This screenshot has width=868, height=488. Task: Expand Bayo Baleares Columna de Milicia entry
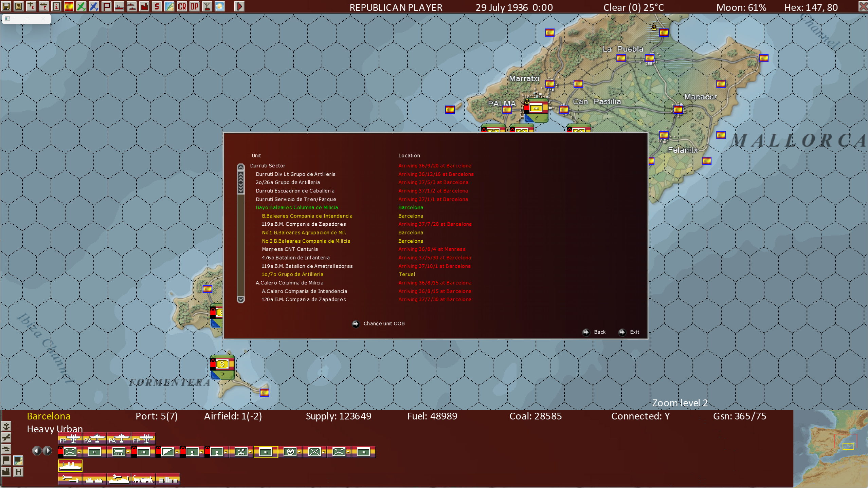(296, 207)
